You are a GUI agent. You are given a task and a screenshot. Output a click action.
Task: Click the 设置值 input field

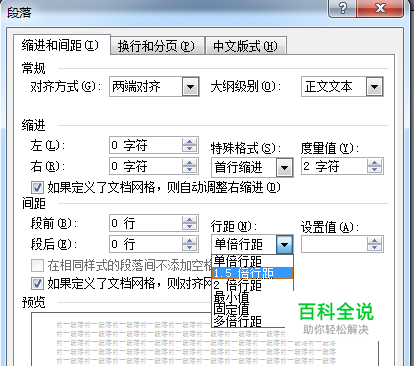[334, 244]
